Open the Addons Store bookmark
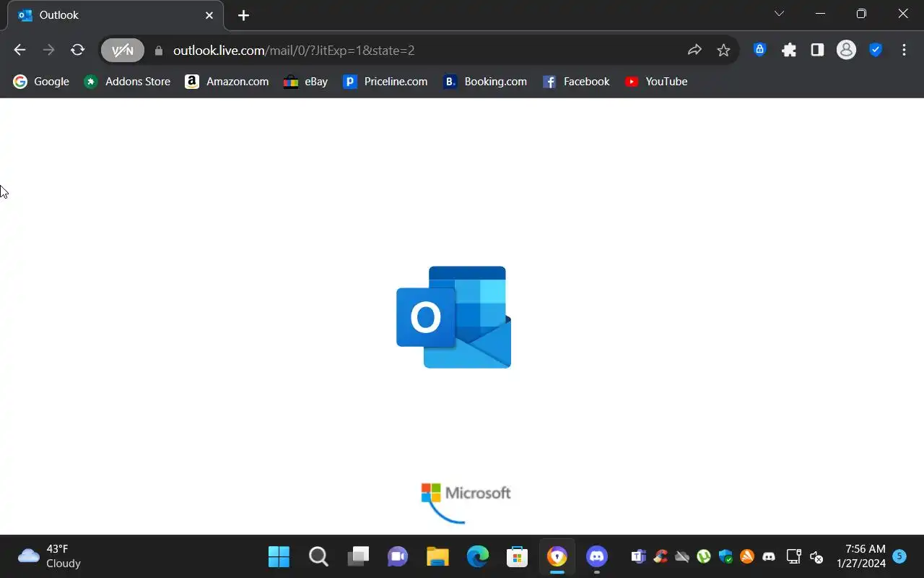Screen dimensions: 924x578 point(127,82)
